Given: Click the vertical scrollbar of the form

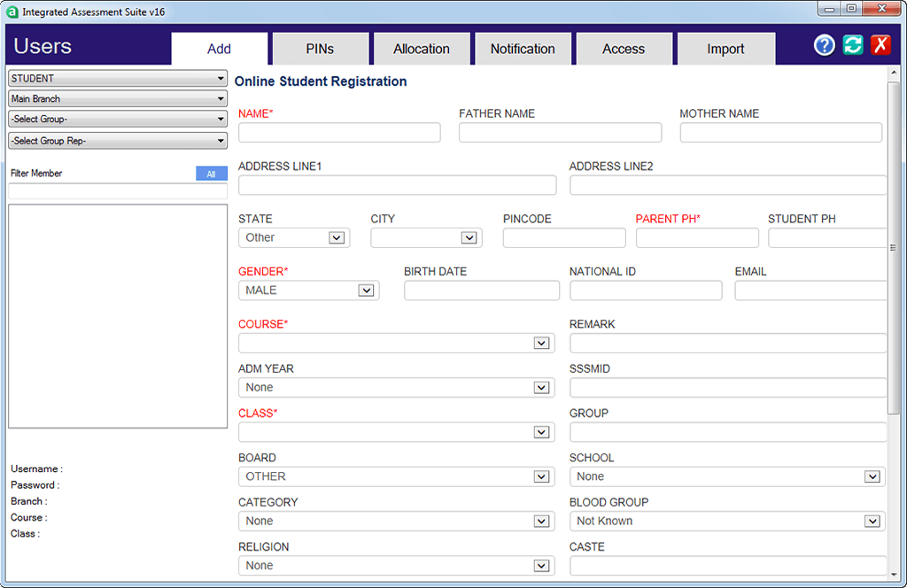Looking at the screenshot, I should 894,248.
